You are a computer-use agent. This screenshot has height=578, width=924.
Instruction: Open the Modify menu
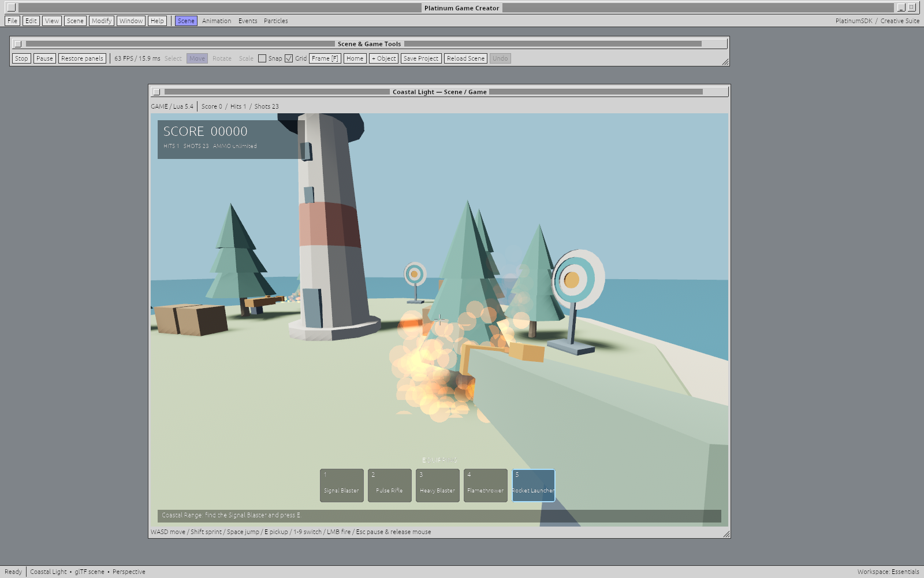[102, 21]
